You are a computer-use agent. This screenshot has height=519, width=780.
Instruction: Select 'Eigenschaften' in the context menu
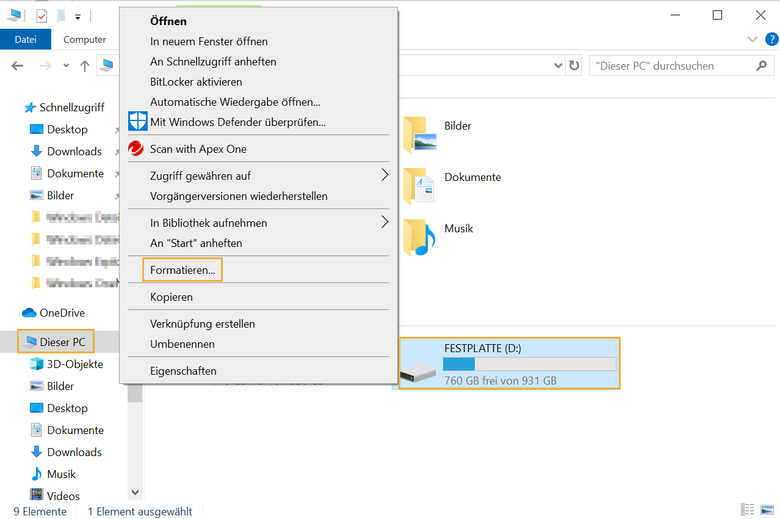coord(183,371)
